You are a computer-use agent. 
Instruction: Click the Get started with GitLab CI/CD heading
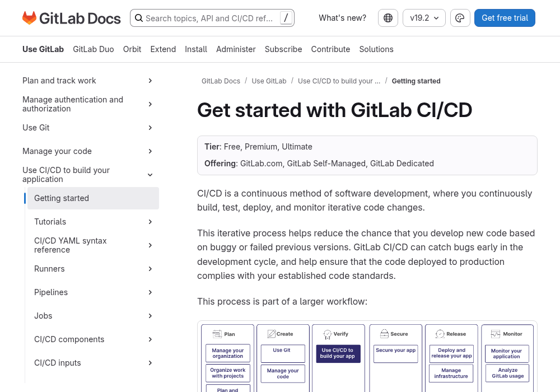[x=335, y=110]
